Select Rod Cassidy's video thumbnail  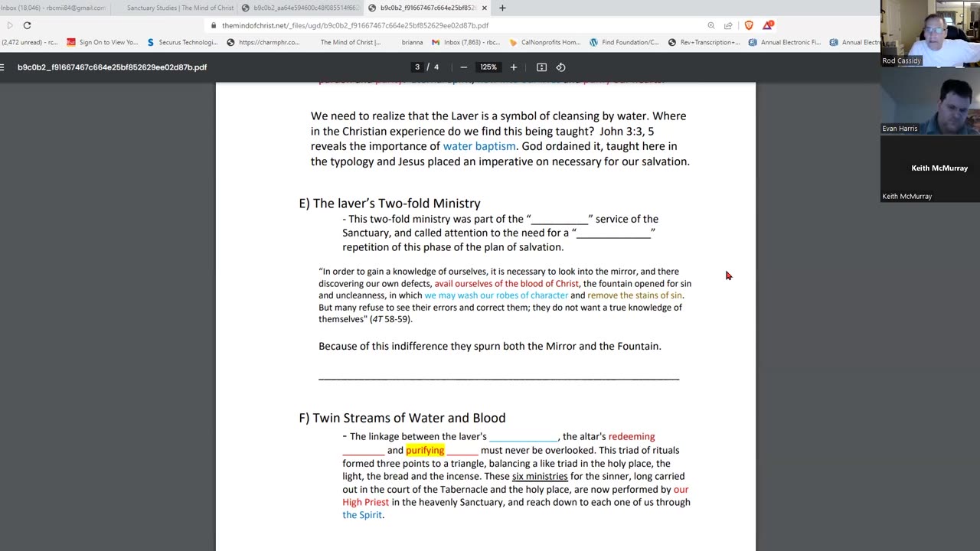(930, 33)
